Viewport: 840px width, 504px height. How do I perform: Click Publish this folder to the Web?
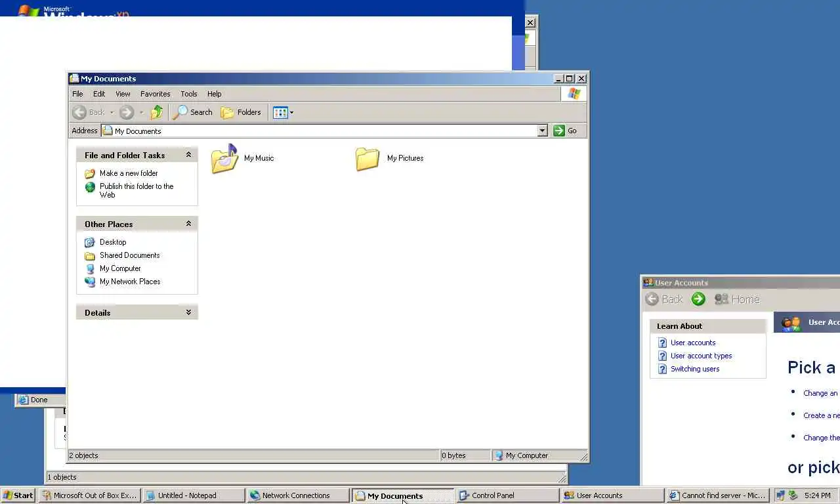click(x=136, y=190)
